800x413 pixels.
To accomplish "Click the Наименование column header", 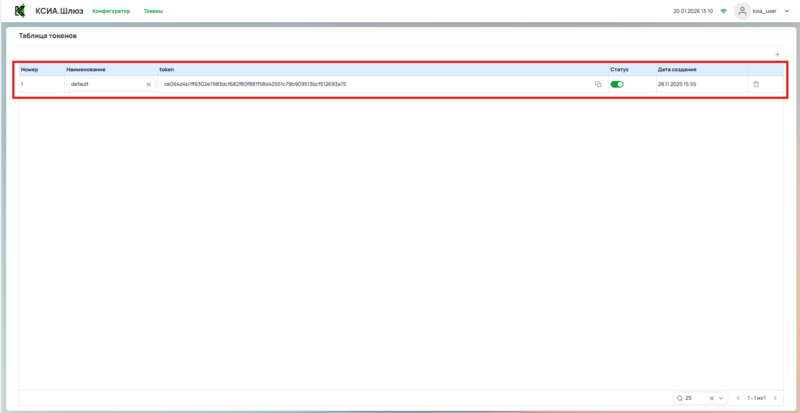I will (x=86, y=69).
